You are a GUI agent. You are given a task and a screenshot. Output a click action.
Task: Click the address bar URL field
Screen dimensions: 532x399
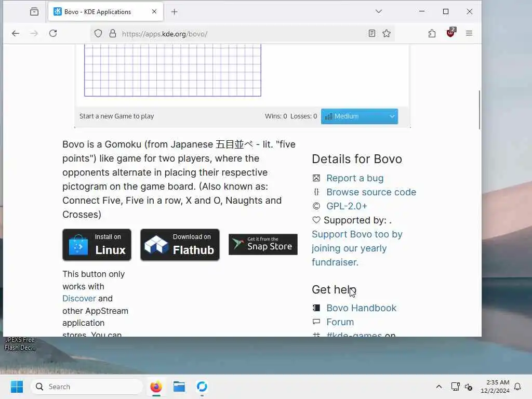click(x=243, y=34)
